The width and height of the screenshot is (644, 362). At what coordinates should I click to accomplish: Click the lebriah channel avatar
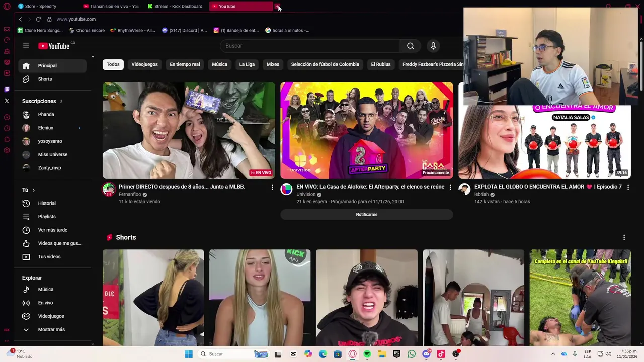(x=464, y=189)
